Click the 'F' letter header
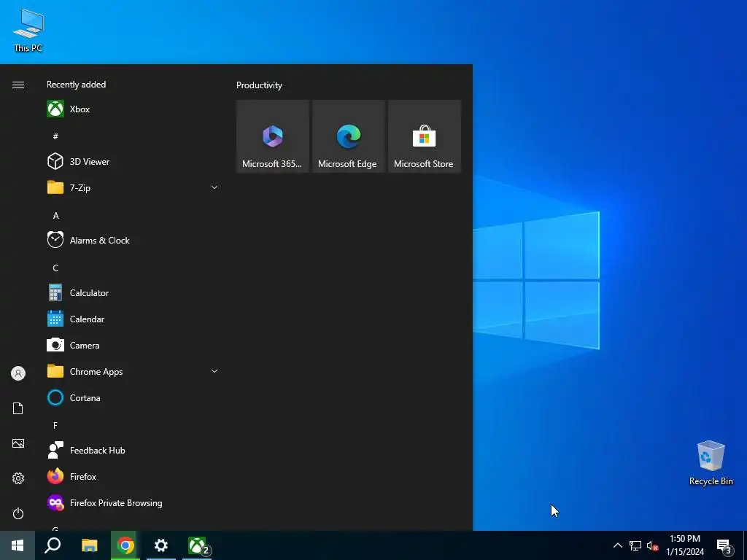The image size is (747, 560). point(55,425)
